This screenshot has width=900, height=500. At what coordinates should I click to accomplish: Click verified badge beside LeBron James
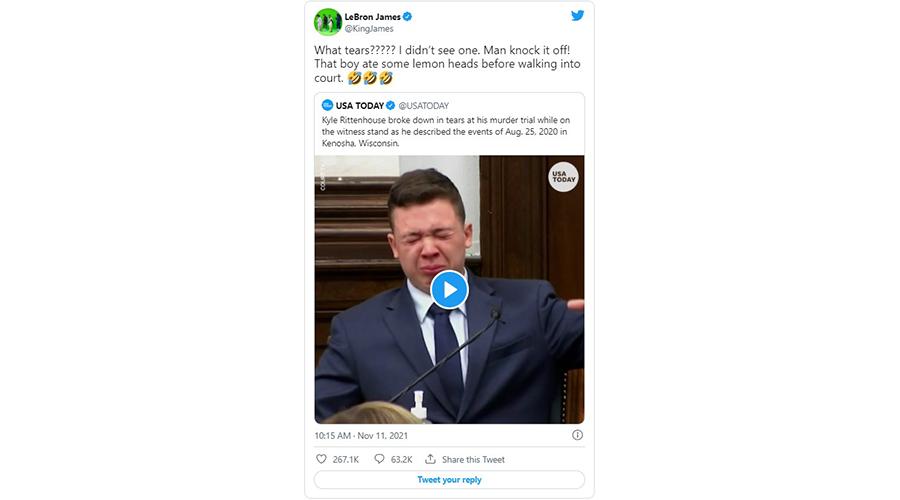click(408, 17)
